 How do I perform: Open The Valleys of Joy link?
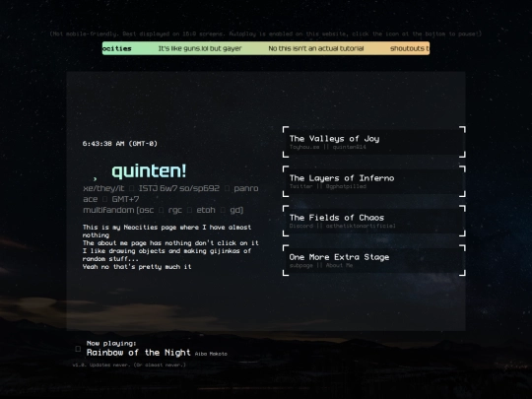[374, 142]
